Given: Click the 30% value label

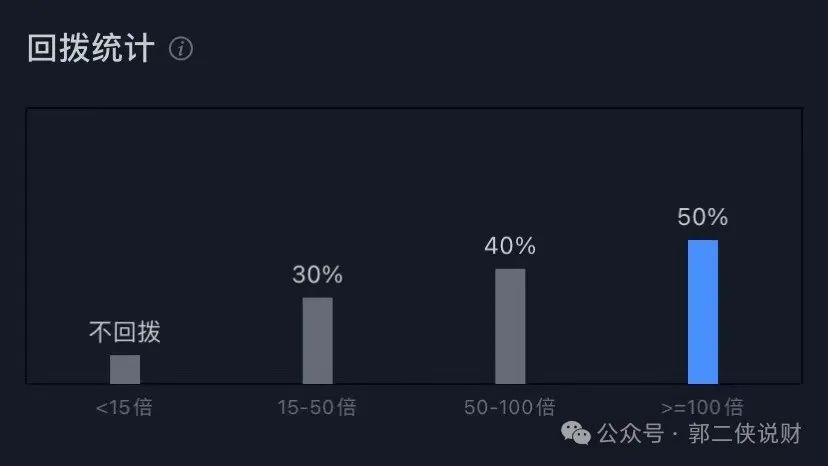Looking at the screenshot, I should pos(318,275).
